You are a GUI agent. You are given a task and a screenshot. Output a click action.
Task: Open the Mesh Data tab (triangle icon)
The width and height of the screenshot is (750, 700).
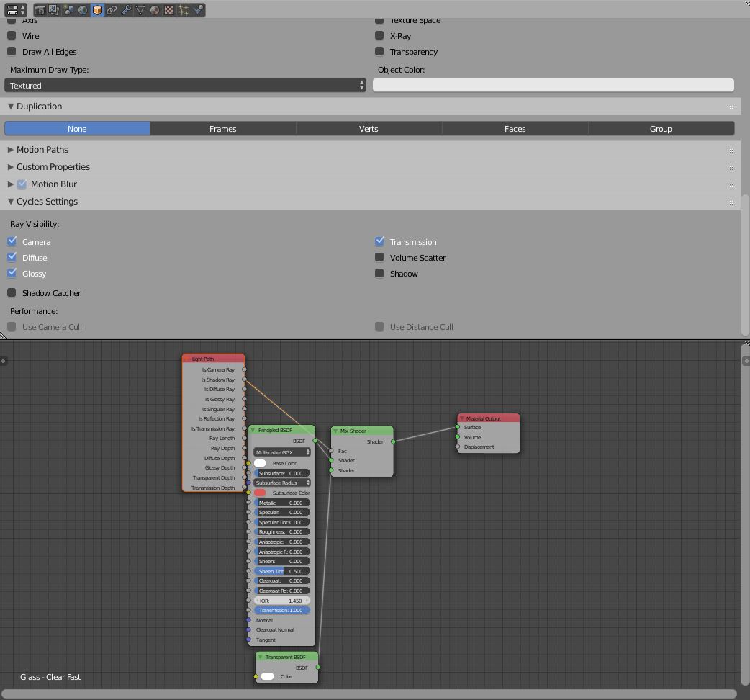pyautogui.click(x=140, y=10)
